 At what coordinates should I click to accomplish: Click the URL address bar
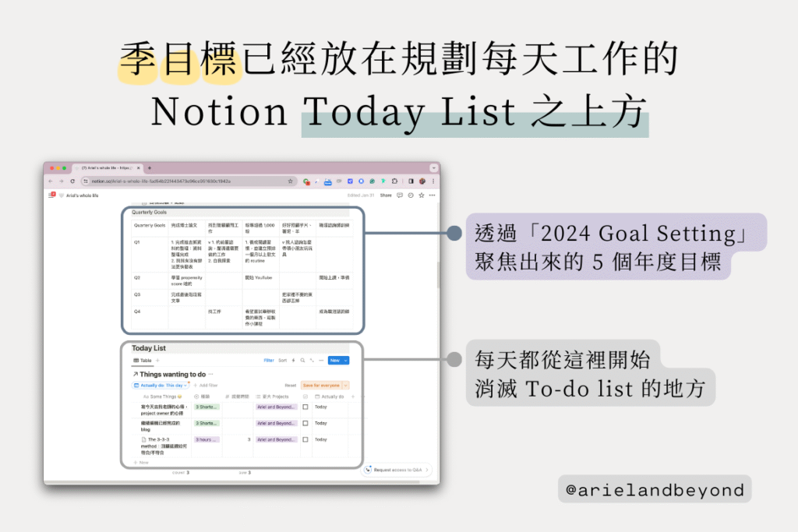[189, 181]
